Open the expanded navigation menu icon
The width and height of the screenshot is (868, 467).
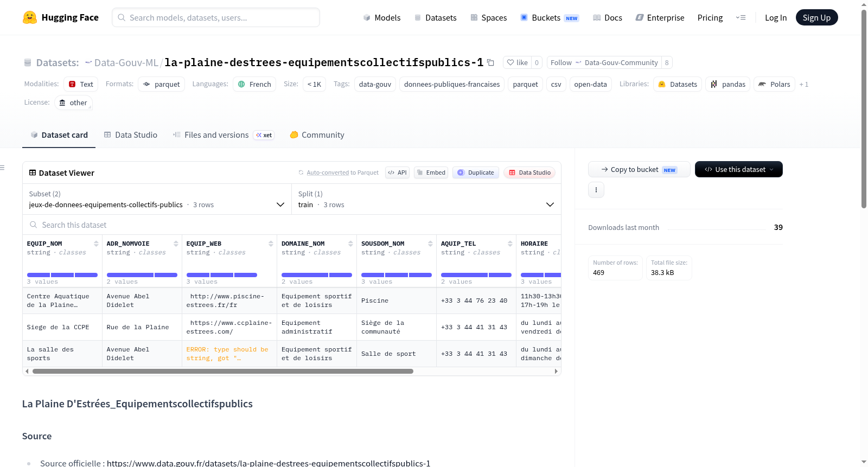pyautogui.click(x=741, y=17)
